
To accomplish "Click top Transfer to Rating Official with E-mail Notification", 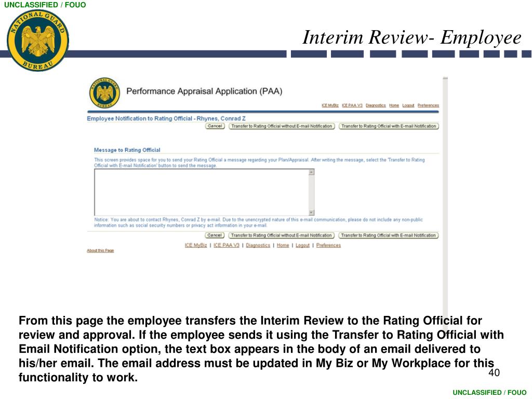I will pyautogui.click(x=389, y=126).
